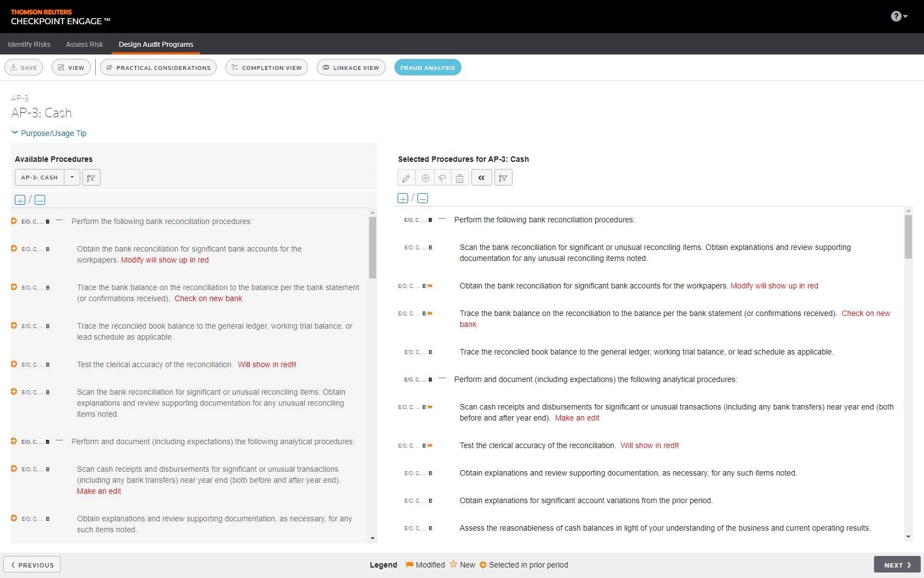Open sort/filter in Available Procedures
This screenshot has width=924, height=578.
click(91, 178)
